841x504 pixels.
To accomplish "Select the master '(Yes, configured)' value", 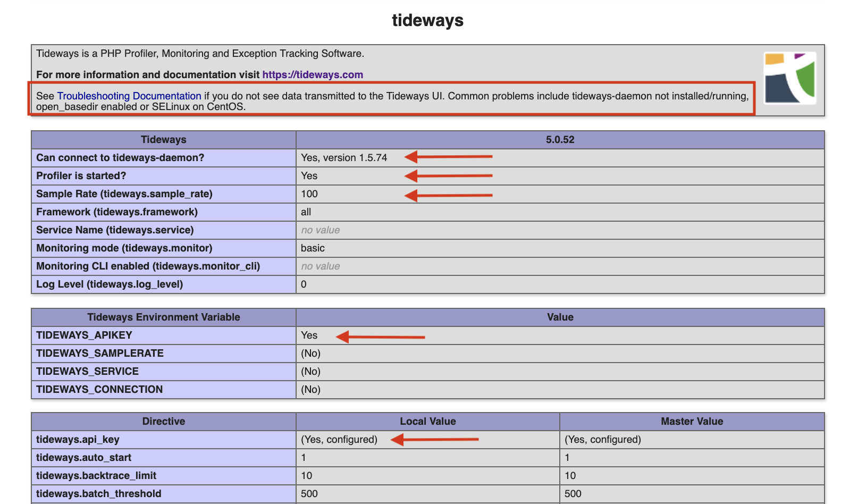I will 603,440.
